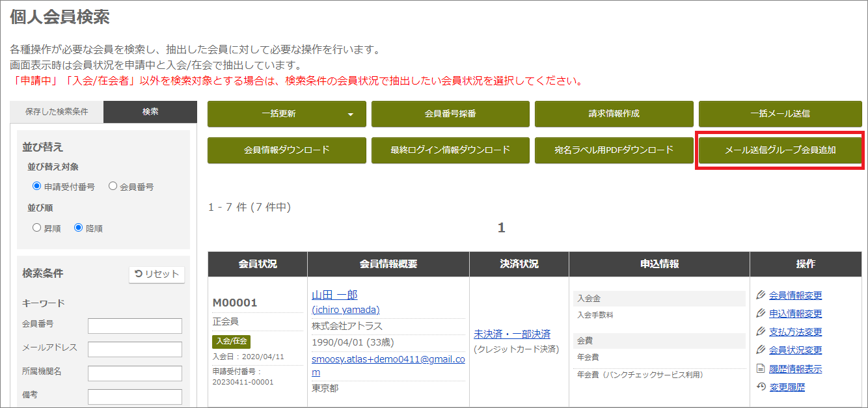Image resolution: width=868 pixels, height=408 pixels.
Task: Click the 会員番号 keyword input field
Action: coord(135,325)
